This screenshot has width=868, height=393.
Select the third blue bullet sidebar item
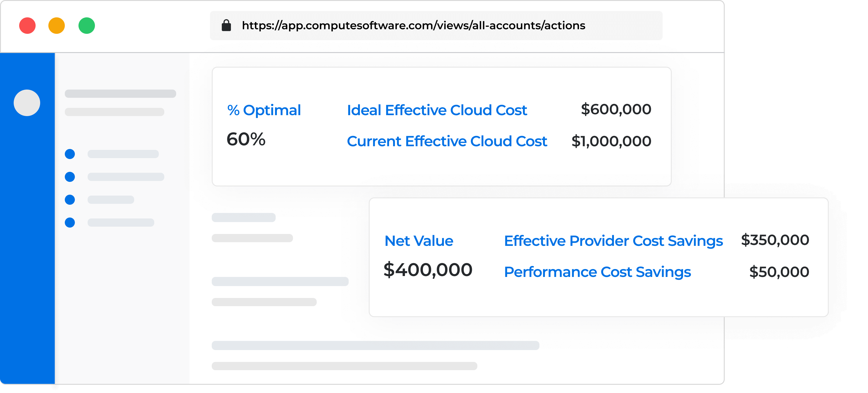tap(70, 200)
